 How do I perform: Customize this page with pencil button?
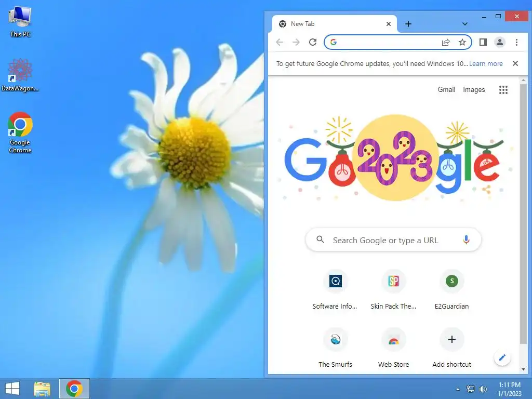pyautogui.click(x=502, y=357)
